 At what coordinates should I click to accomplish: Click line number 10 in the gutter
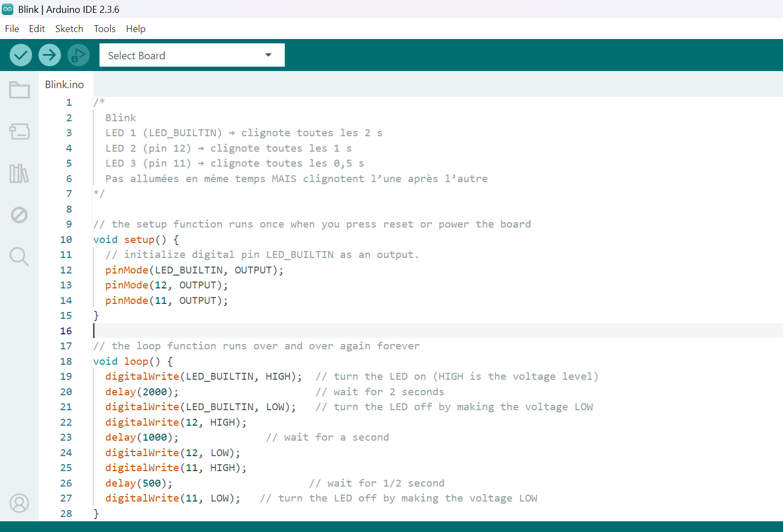click(x=66, y=240)
